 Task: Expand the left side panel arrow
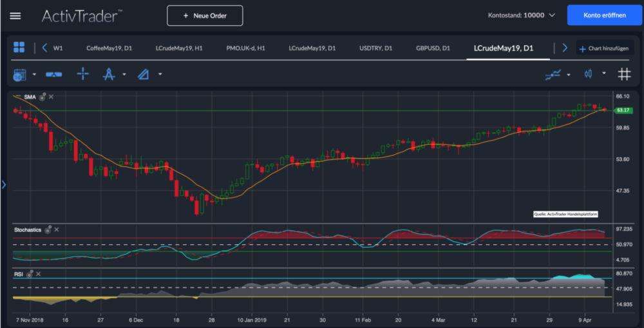pyautogui.click(x=4, y=184)
